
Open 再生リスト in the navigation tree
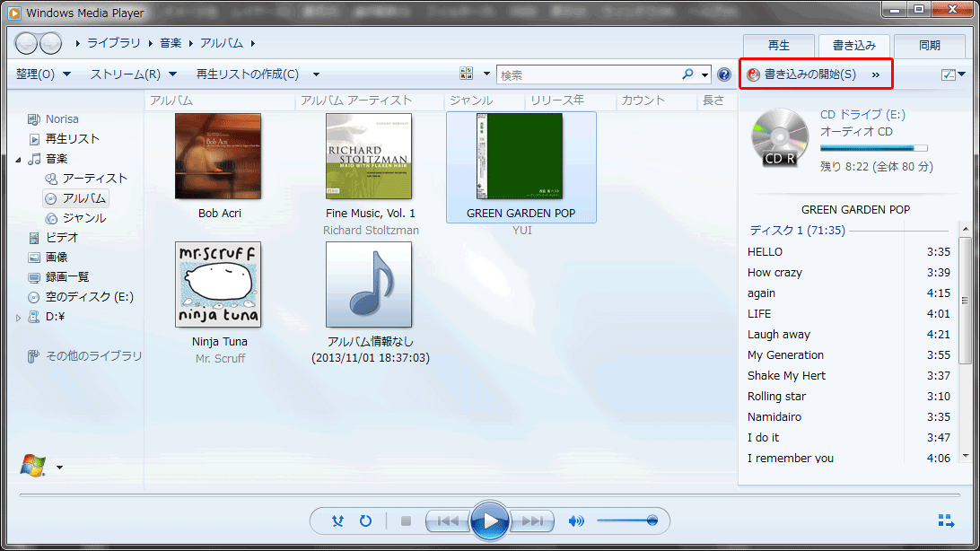point(73,139)
